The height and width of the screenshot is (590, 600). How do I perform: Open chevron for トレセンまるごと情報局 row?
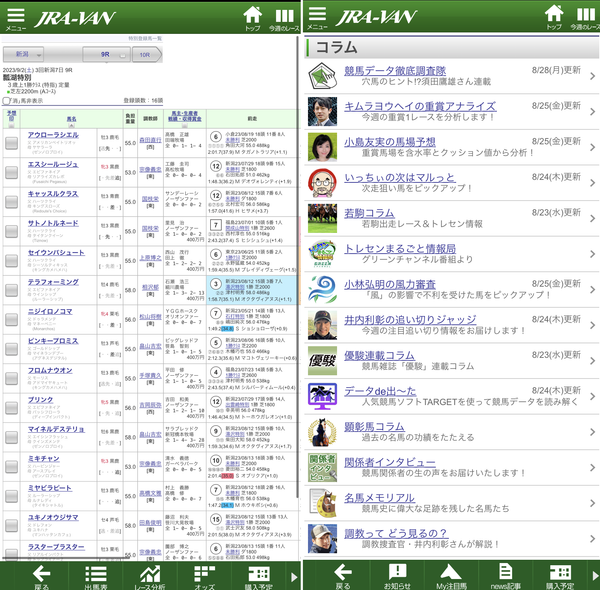click(592, 254)
